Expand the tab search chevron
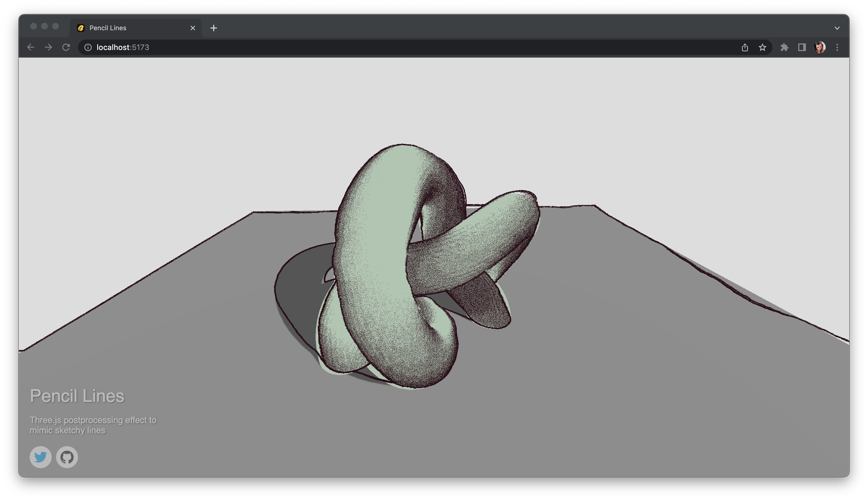 pyautogui.click(x=837, y=28)
